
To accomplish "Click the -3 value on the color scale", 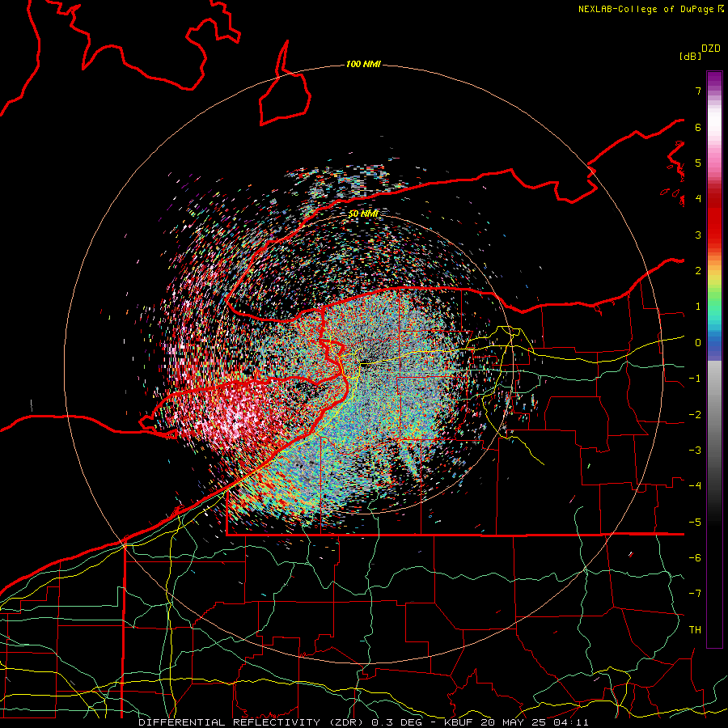I will [695, 451].
